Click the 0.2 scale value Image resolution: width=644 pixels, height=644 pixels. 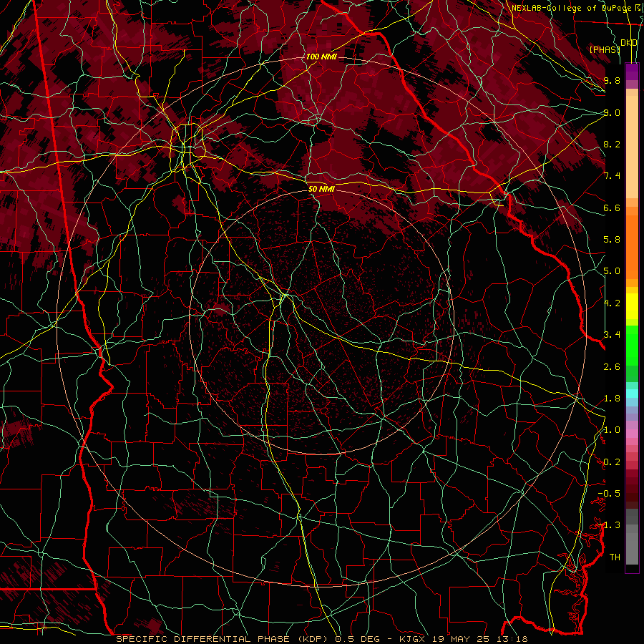[612, 462]
